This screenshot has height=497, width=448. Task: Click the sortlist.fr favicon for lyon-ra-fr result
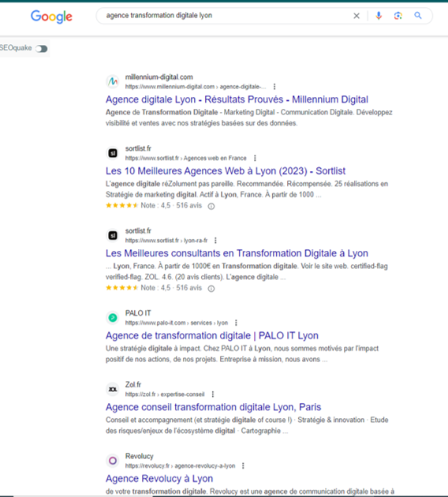coord(113,236)
